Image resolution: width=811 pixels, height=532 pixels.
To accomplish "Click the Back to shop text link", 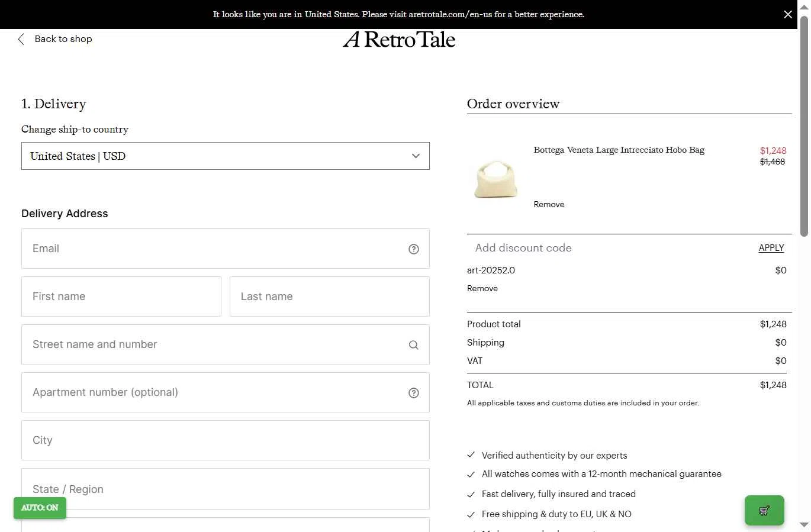I will (x=63, y=39).
